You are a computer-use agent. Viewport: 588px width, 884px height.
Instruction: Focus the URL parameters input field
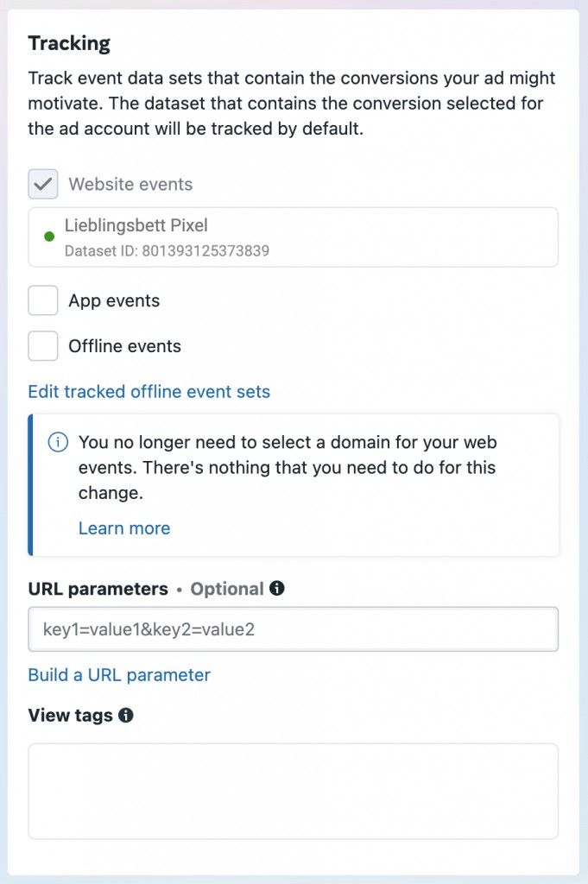(x=293, y=629)
